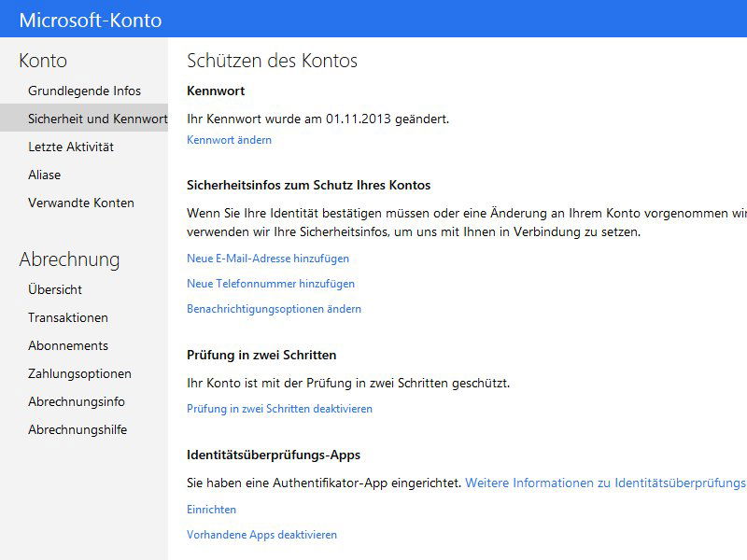Click heading 'Sicherheitsinfos zum Schutz Ihres Kontos'

[x=309, y=185]
